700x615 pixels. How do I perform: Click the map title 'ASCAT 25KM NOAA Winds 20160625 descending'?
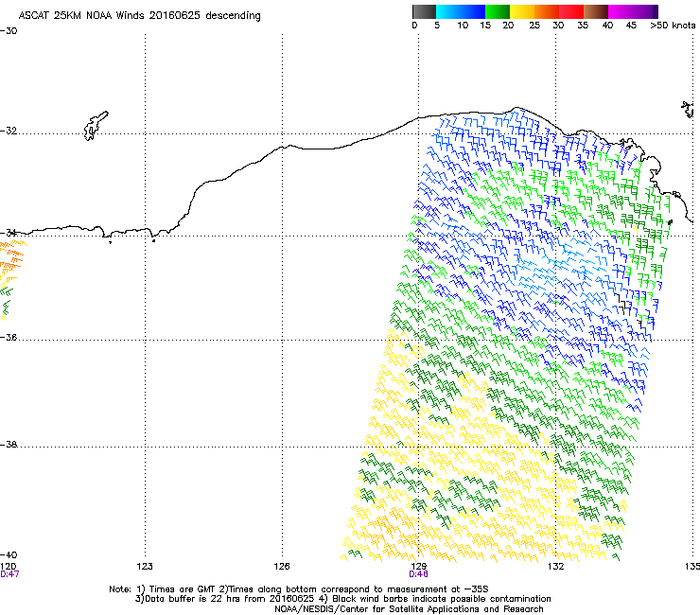click(x=139, y=15)
